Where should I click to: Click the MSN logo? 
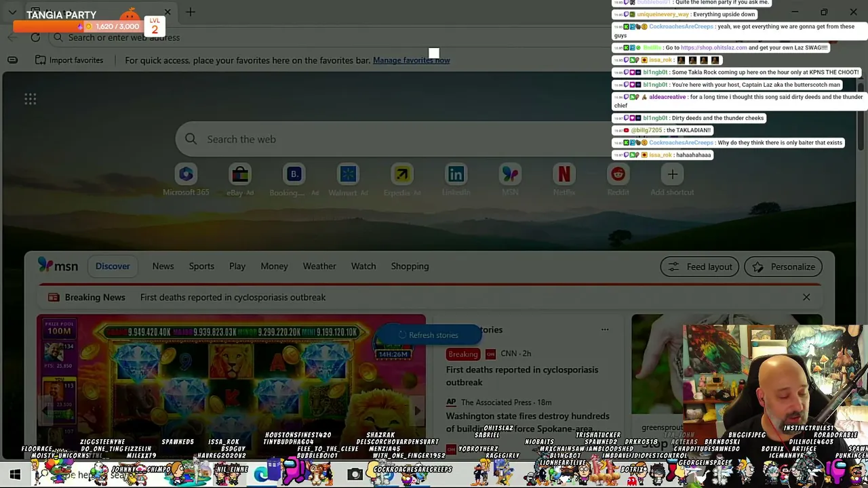(x=58, y=266)
